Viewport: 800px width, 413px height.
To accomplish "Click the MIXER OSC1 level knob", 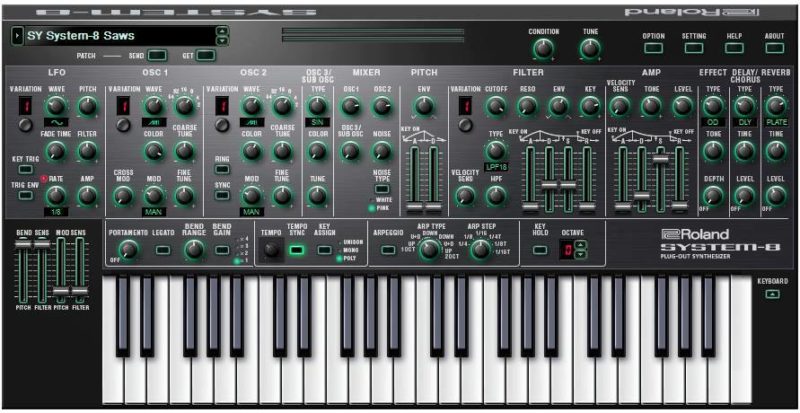I will pos(350,106).
